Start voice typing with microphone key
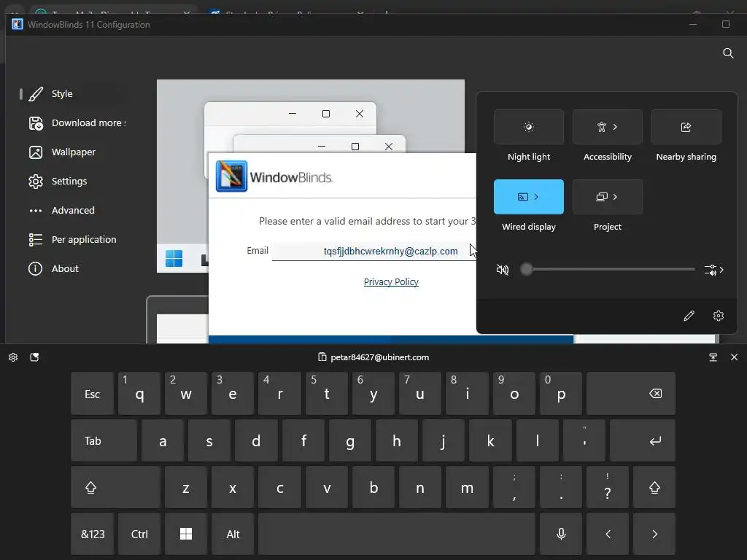Image resolution: width=747 pixels, height=560 pixels. point(561,534)
